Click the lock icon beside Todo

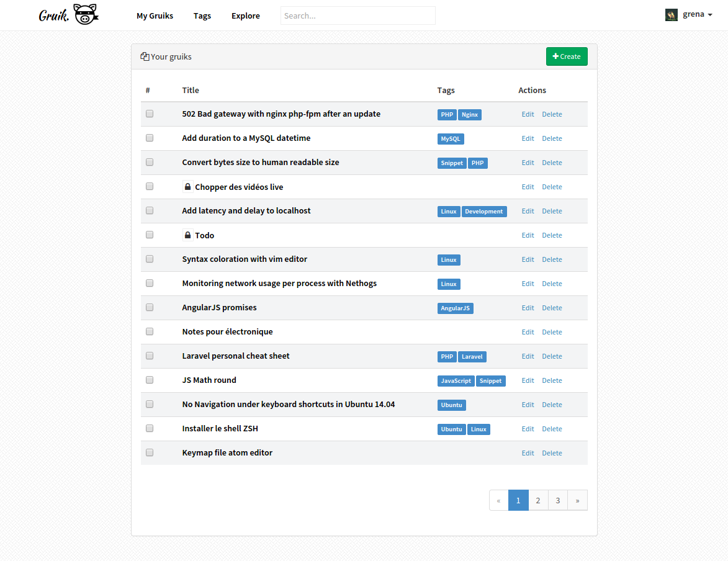point(187,235)
